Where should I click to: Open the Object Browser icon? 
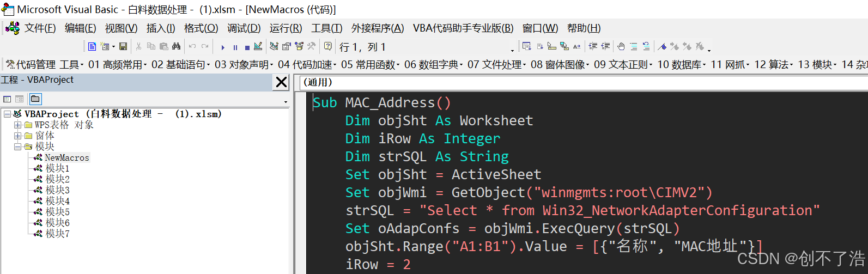[x=299, y=46]
